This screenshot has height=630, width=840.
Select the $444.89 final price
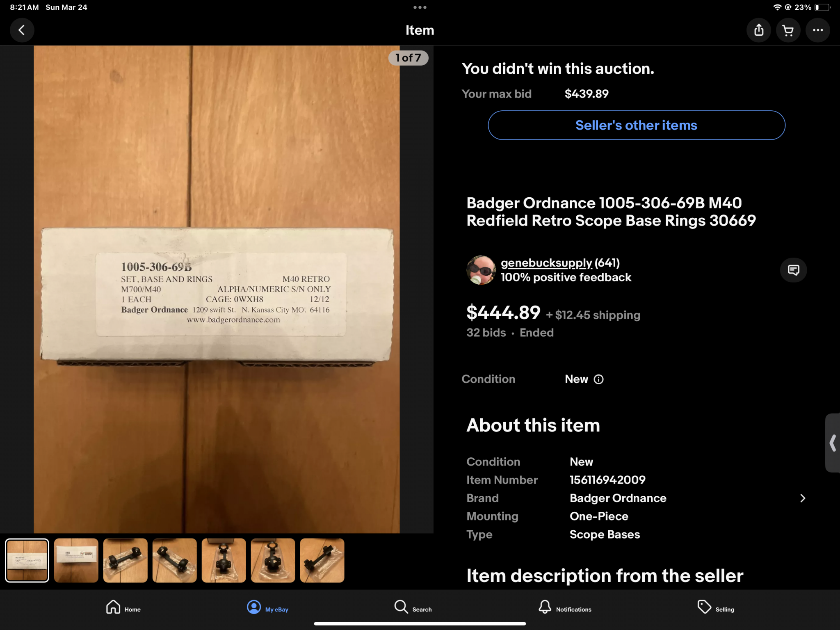coord(503,313)
